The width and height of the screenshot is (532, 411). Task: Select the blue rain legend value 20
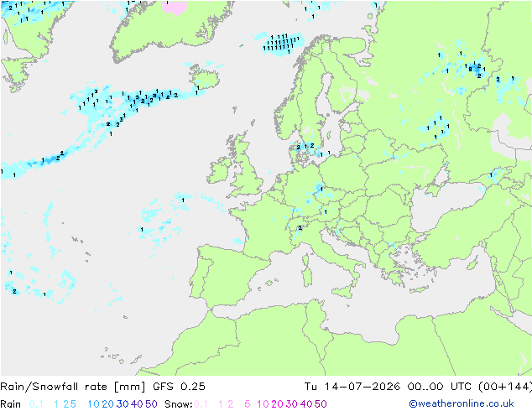[108, 404]
